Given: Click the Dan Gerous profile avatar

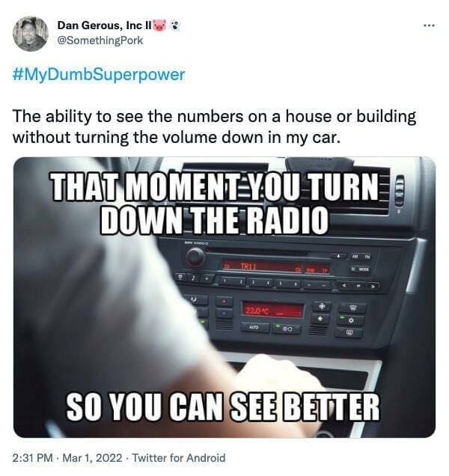Looking at the screenshot, I should pyautogui.click(x=31, y=34).
